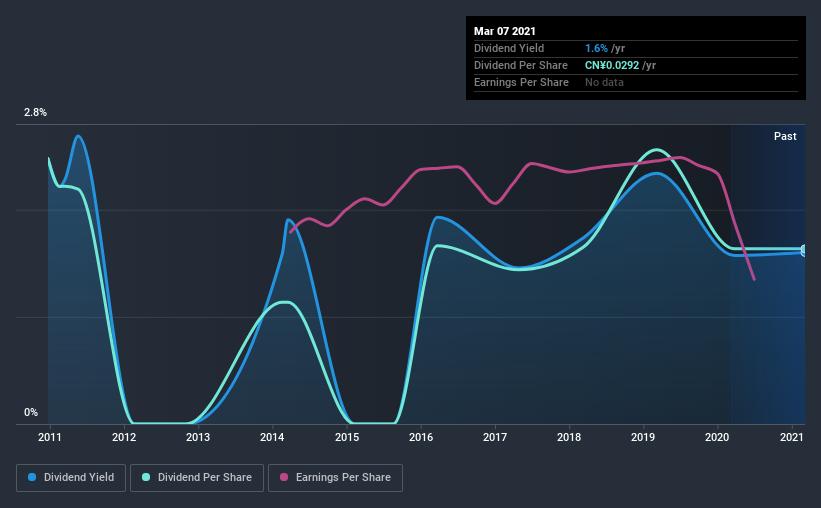Toggle the Dividend Per Share legend series

[x=197, y=478]
